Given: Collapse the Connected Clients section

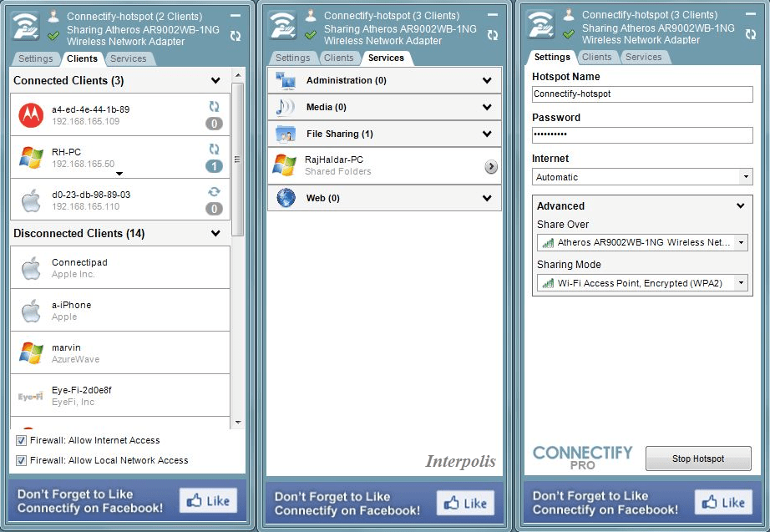Looking at the screenshot, I should pos(215,80).
